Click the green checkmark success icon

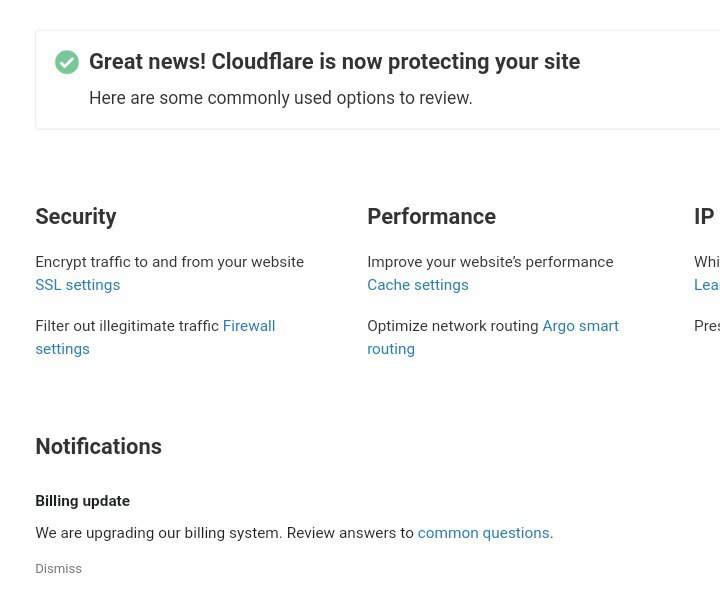pyautogui.click(x=67, y=62)
